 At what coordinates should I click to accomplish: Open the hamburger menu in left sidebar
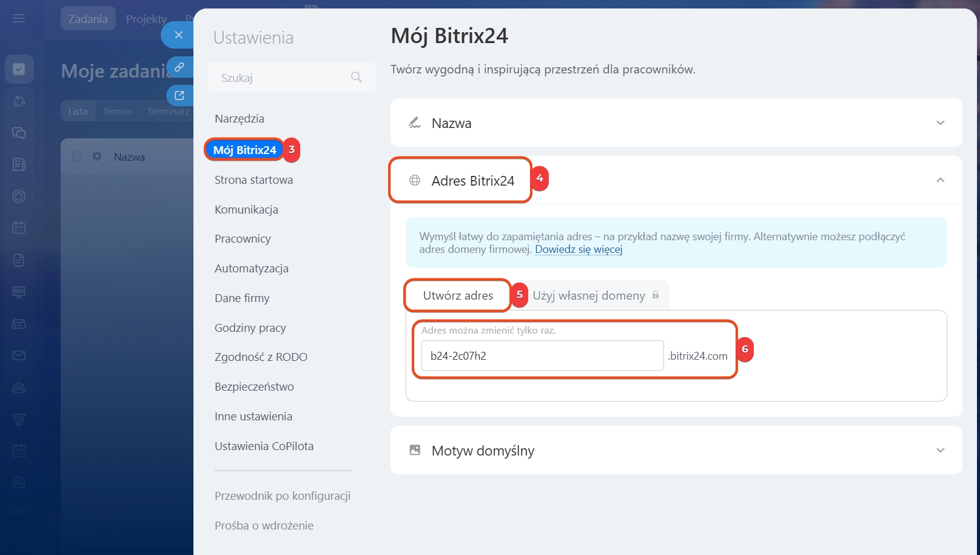(19, 19)
